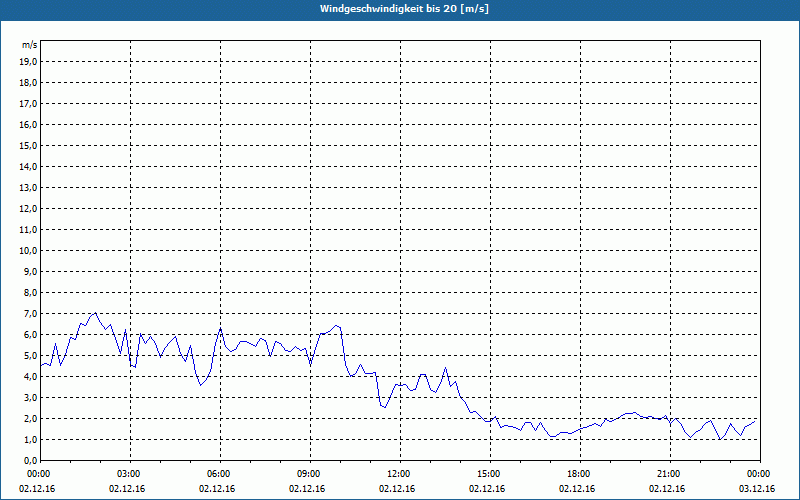Select the y-axis value '10,0'
Screen dimensions: 800x500
(x=28, y=251)
